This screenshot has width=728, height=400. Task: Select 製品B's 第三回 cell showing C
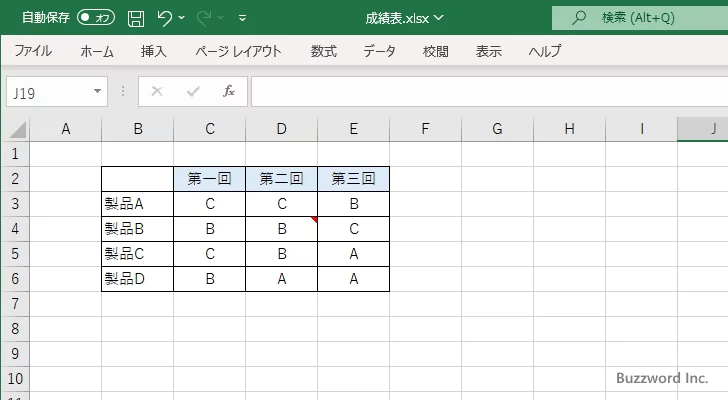353,229
